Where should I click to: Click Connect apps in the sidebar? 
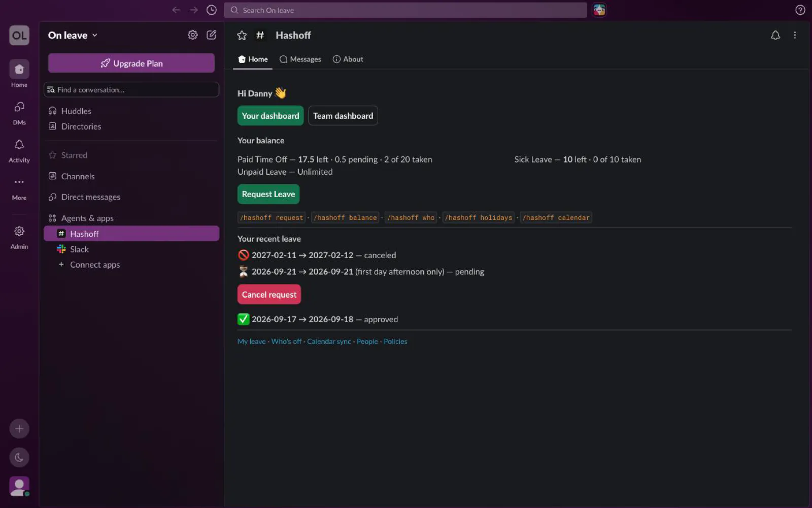click(131, 265)
